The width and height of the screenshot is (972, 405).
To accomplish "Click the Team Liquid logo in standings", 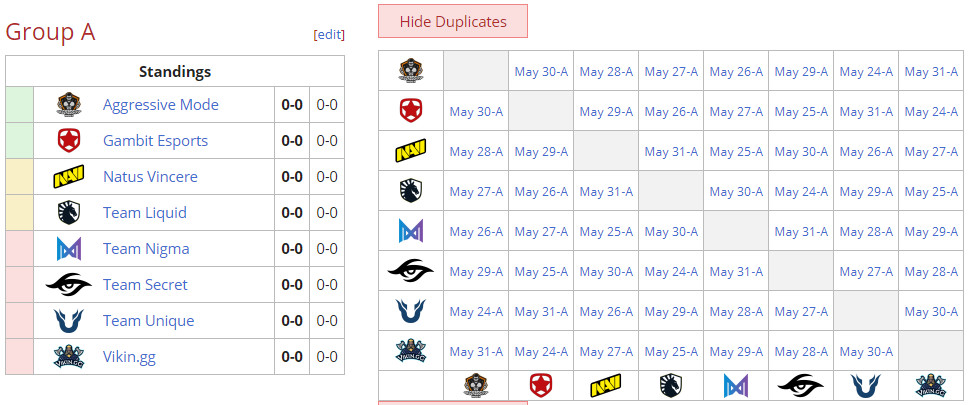I will coord(68,213).
